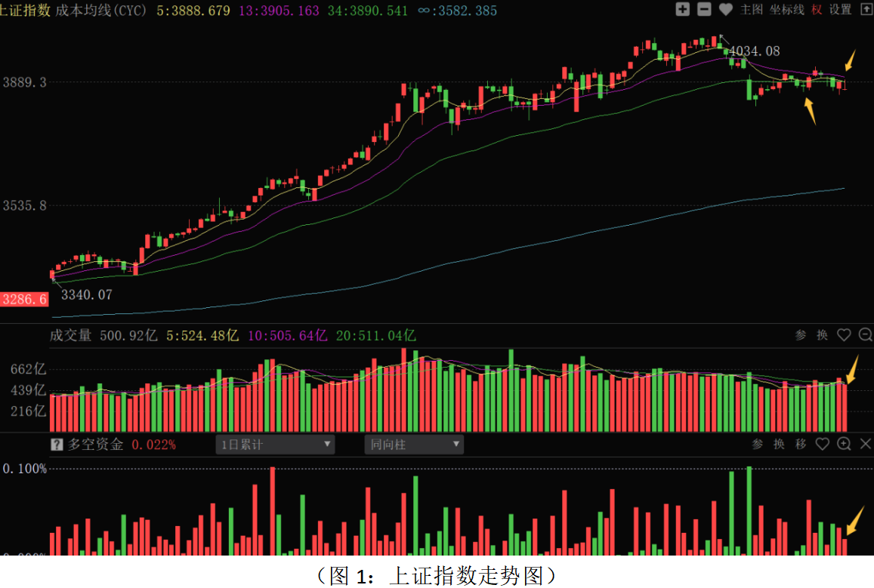Open the 设置 settings menu
874x588 pixels.
coord(840,9)
